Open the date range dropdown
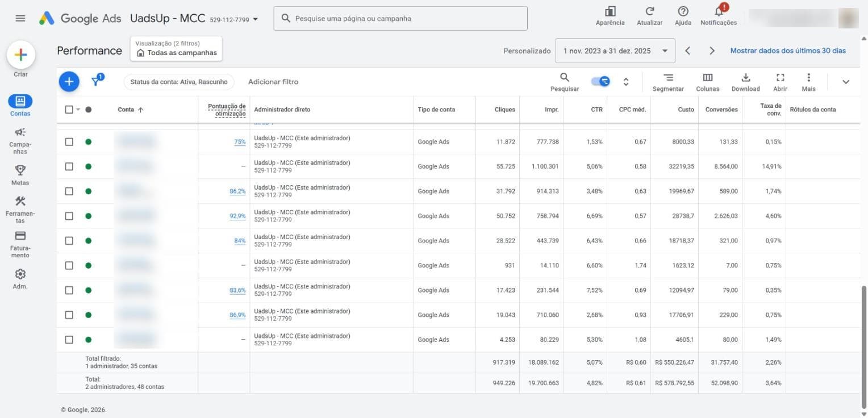 pyautogui.click(x=615, y=51)
